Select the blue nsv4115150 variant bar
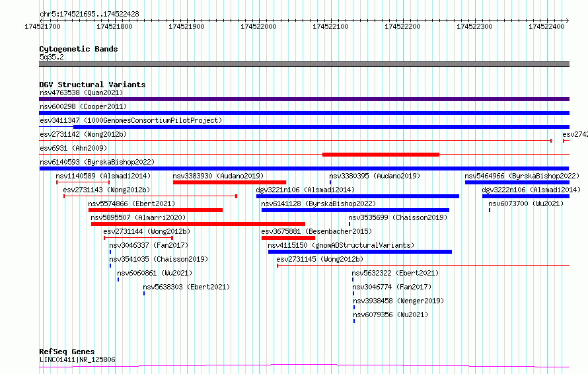 coord(360,252)
